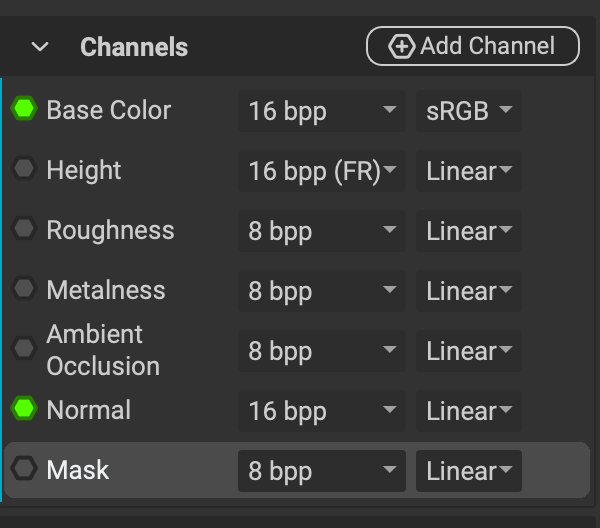Open Normal 16 bpp bit depth dropdown
Screen dimensions: 600x528
[321, 411]
